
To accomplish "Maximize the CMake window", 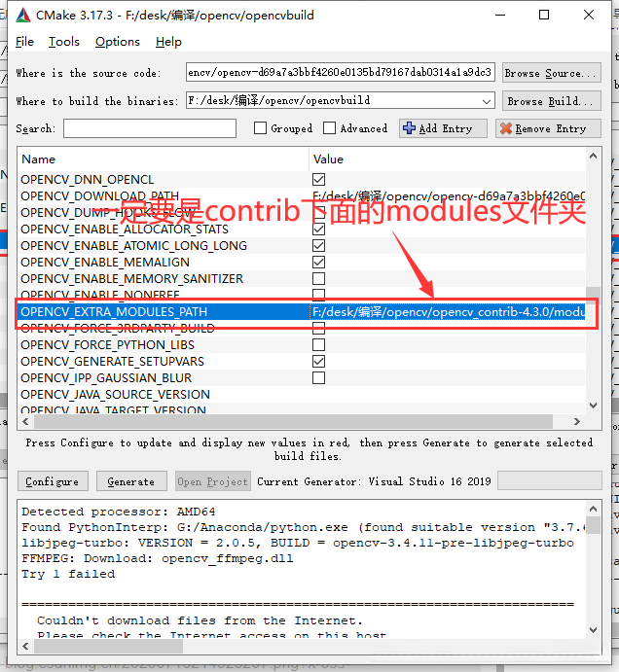I will point(544,15).
